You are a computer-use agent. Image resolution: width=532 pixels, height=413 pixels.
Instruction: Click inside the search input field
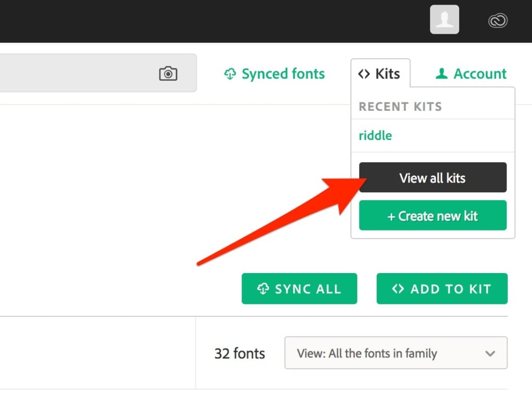pos(98,73)
